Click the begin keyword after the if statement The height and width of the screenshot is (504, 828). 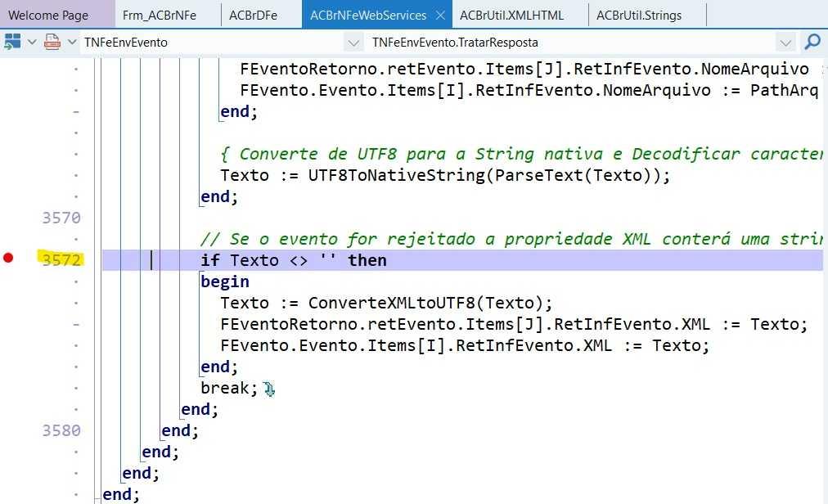click(224, 281)
